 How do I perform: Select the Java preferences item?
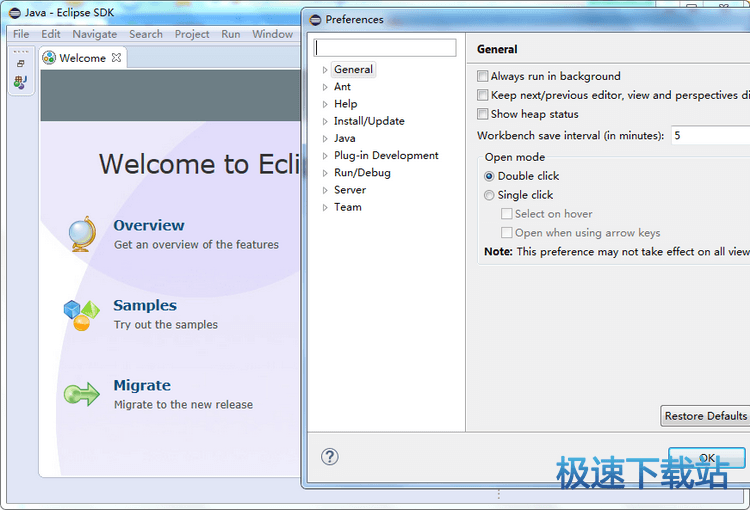[344, 138]
